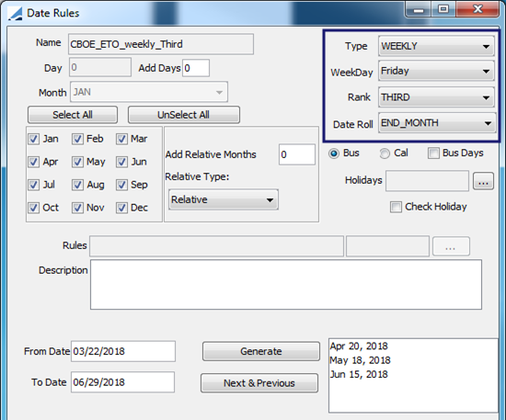Select the Bus radio button
506x420 pixels.
click(x=334, y=153)
